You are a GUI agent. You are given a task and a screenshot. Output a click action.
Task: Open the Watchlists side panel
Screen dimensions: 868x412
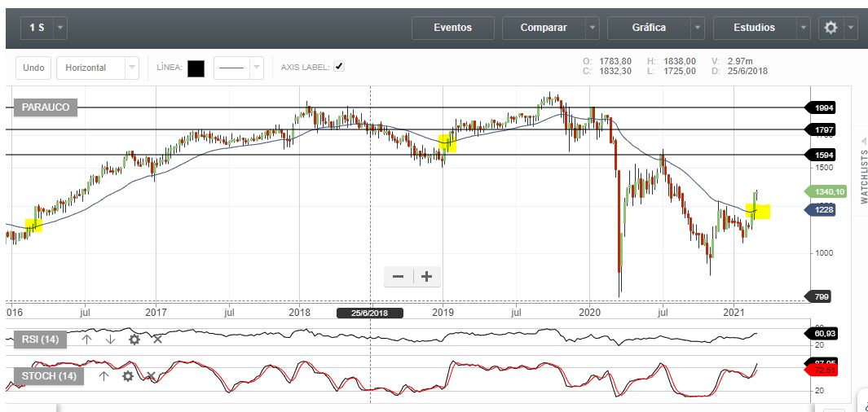pyautogui.click(x=864, y=173)
